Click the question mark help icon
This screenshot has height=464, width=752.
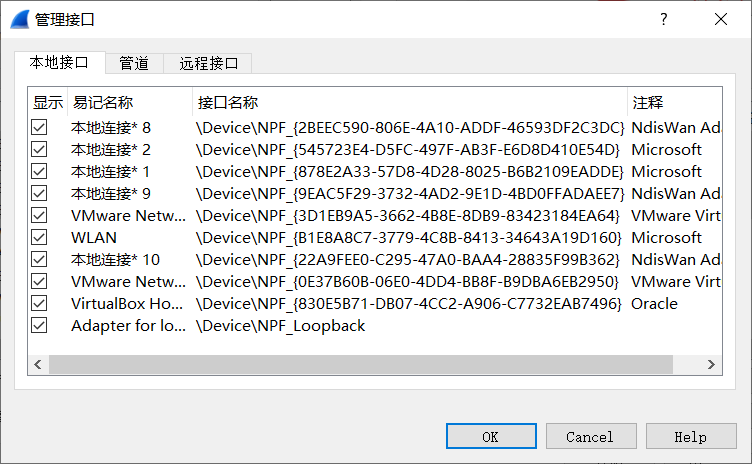tap(664, 19)
